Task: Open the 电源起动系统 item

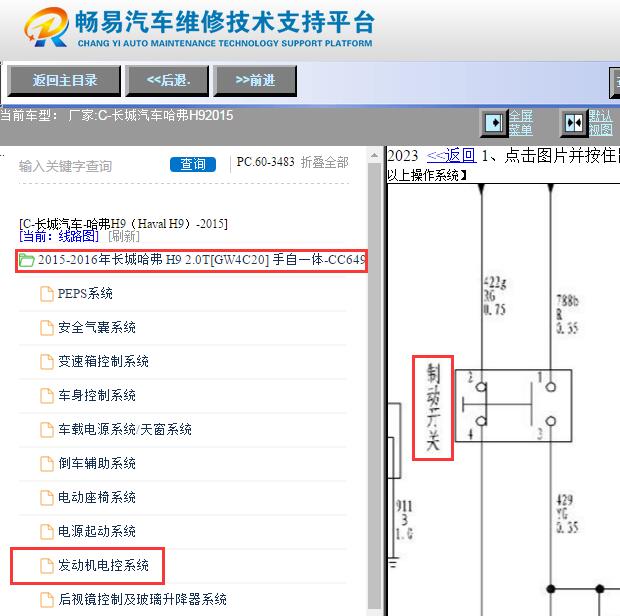Action: click(x=97, y=531)
